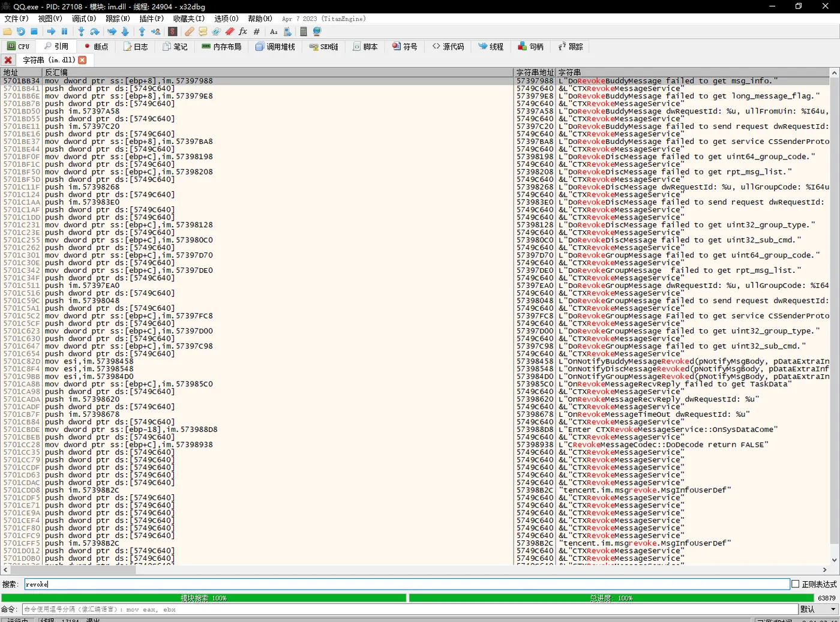Click the red X icon beside the 字符串 tab
Image resolution: width=840 pixels, height=622 pixels.
coord(8,60)
